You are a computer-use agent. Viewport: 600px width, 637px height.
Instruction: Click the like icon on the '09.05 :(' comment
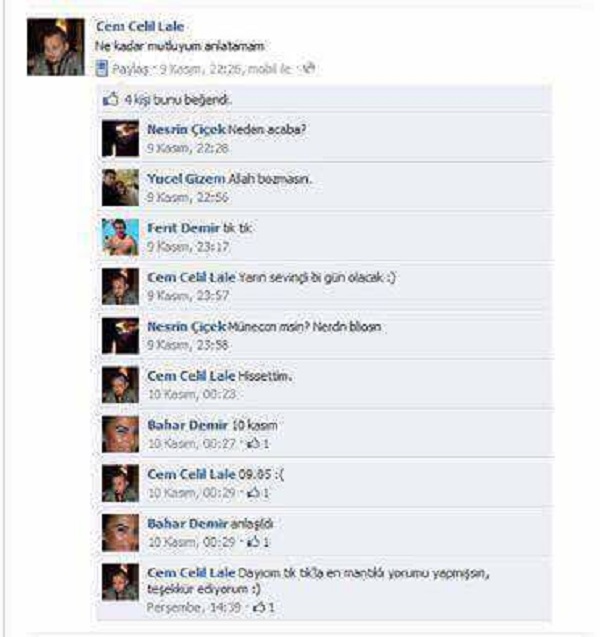pyautogui.click(x=254, y=493)
